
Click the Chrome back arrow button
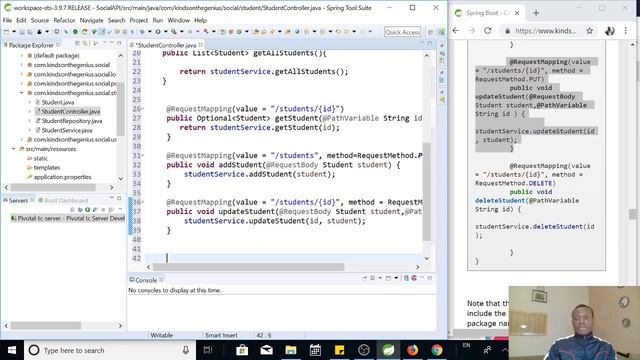pos(456,31)
